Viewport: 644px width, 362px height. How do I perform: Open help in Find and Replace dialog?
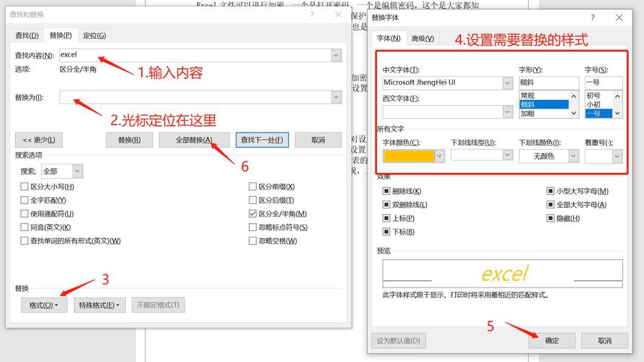pyautogui.click(x=312, y=14)
